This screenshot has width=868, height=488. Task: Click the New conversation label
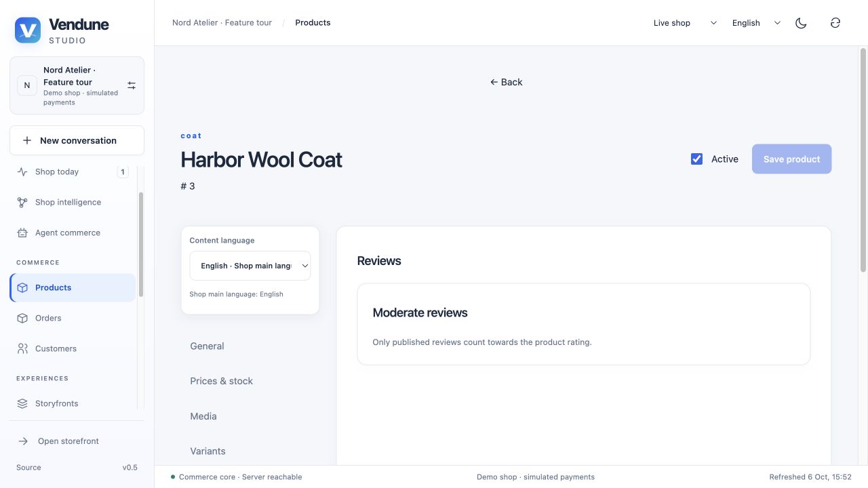point(78,140)
